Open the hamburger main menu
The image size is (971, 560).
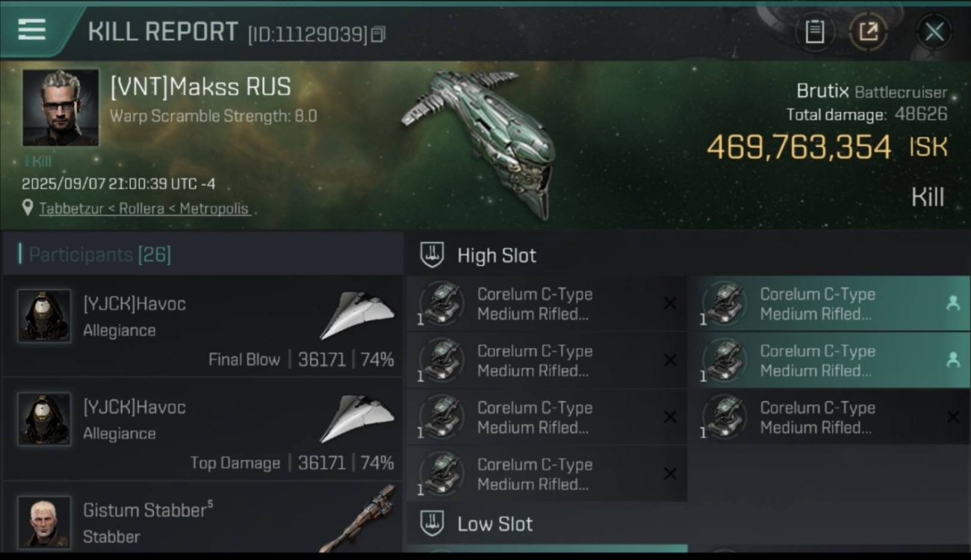31,30
